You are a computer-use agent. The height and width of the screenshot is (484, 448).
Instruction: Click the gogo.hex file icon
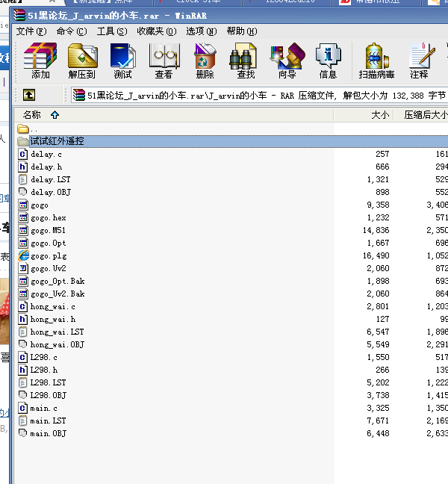click(23, 217)
